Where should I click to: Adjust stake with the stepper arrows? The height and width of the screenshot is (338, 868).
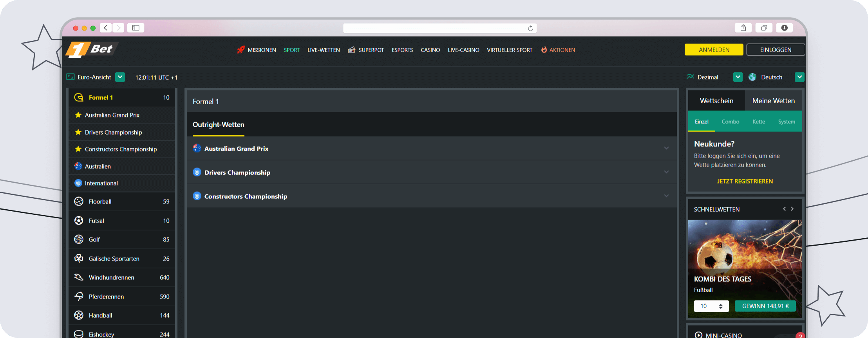[721, 306]
